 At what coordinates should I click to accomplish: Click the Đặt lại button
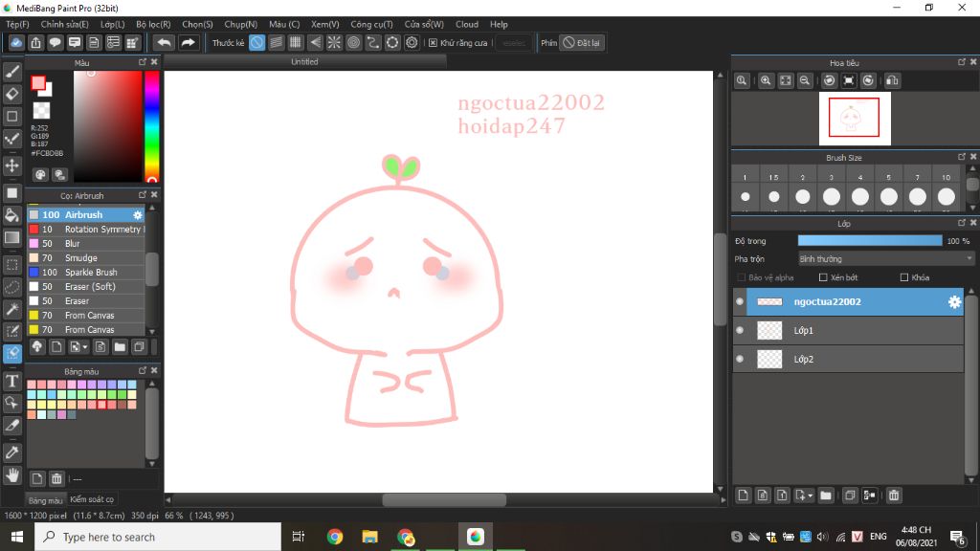point(582,42)
